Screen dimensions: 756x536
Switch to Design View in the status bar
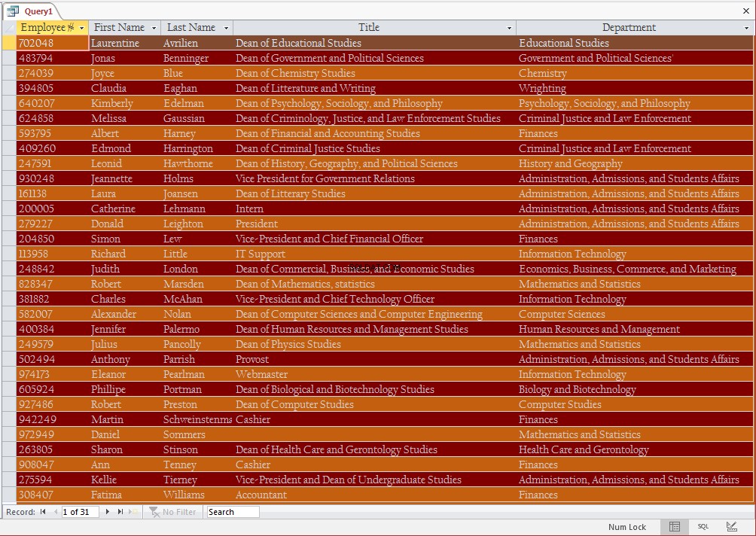[731, 526]
